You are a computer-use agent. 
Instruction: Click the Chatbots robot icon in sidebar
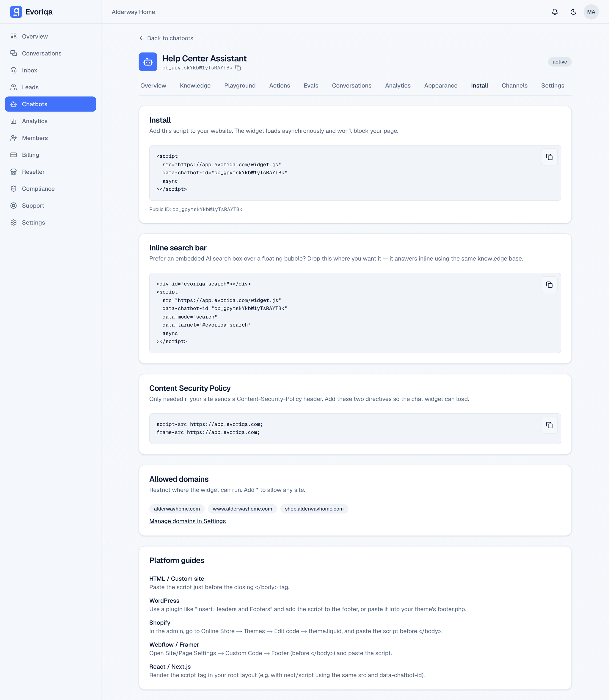pos(14,104)
